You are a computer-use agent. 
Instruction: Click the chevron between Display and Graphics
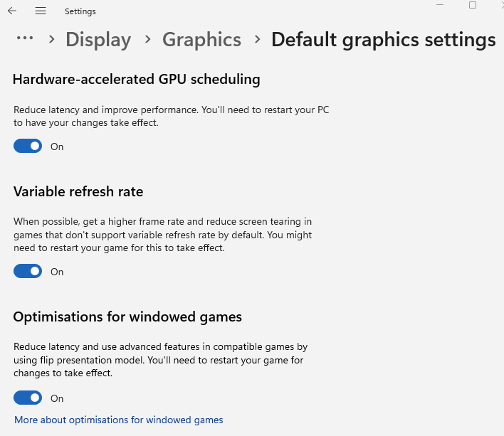click(147, 40)
